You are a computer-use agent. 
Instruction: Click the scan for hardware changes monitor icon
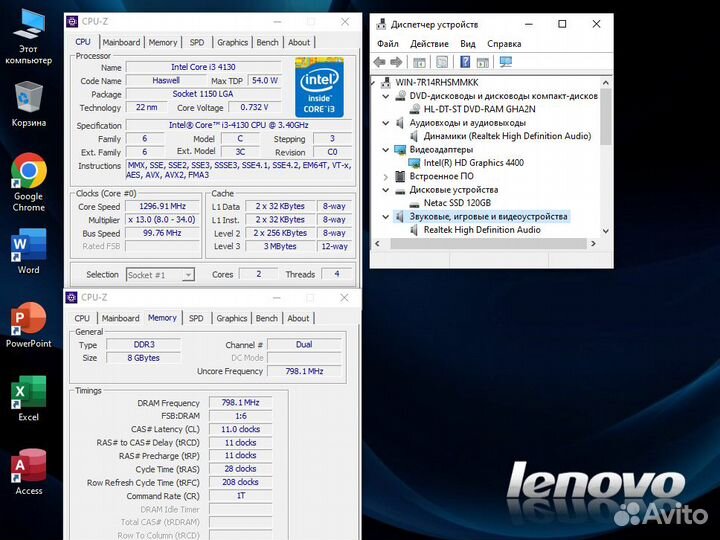click(x=506, y=62)
